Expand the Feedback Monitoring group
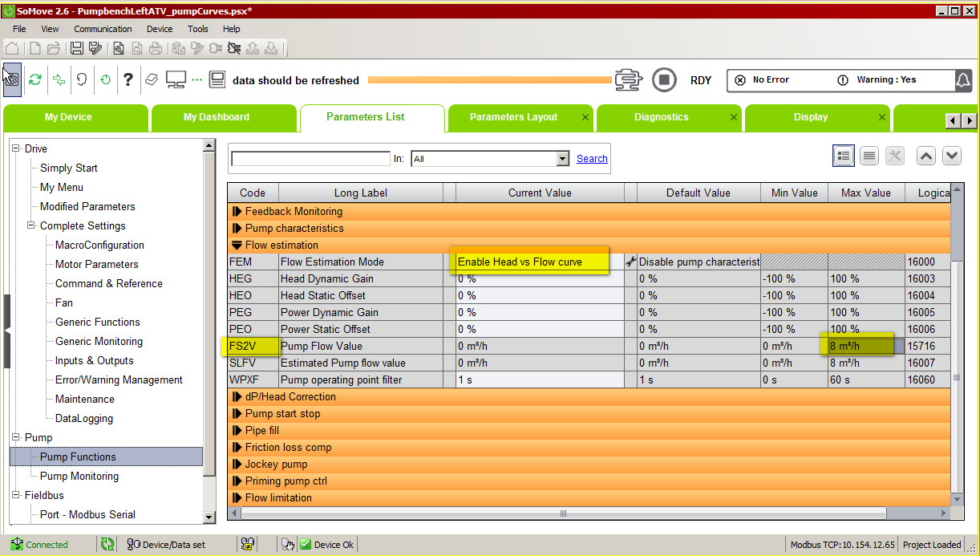 [237, 211]
